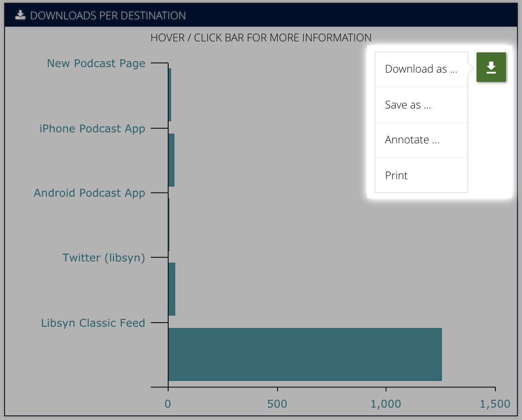This screenshot has width=522, height=420.
Task: Select Annotate from the export menu
Action: point(421,140)
